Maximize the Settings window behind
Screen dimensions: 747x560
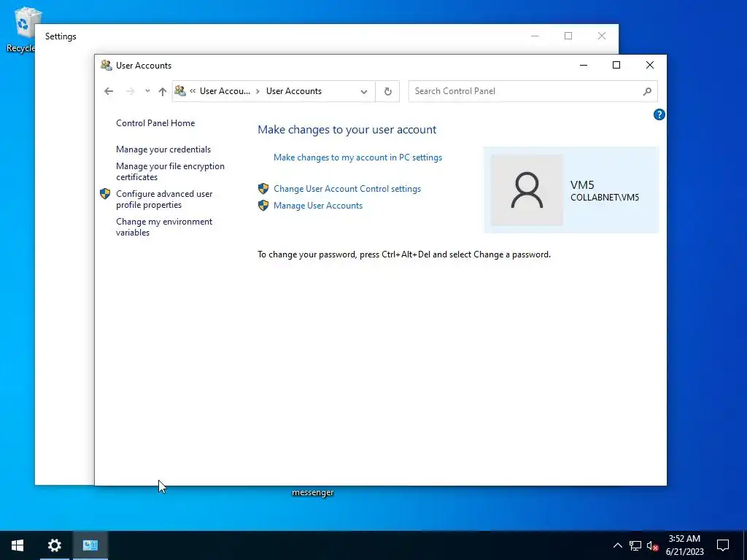coord(568,36)
